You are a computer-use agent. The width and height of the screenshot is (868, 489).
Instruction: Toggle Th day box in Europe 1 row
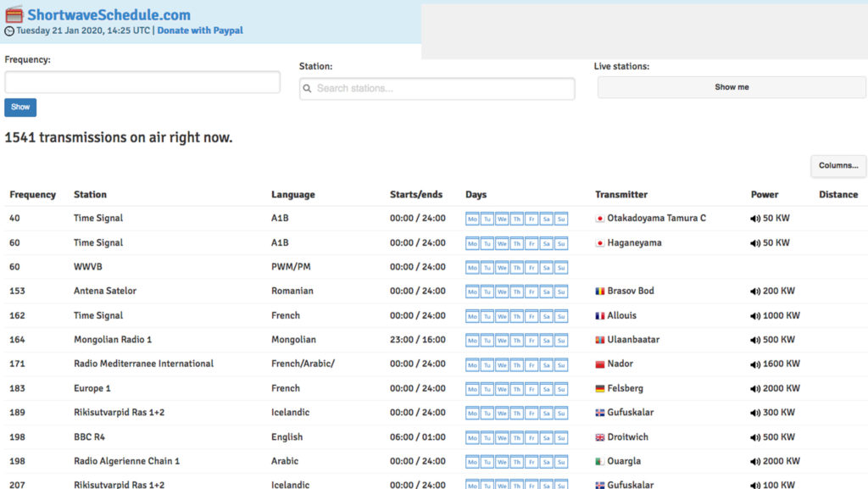point(516,389)
